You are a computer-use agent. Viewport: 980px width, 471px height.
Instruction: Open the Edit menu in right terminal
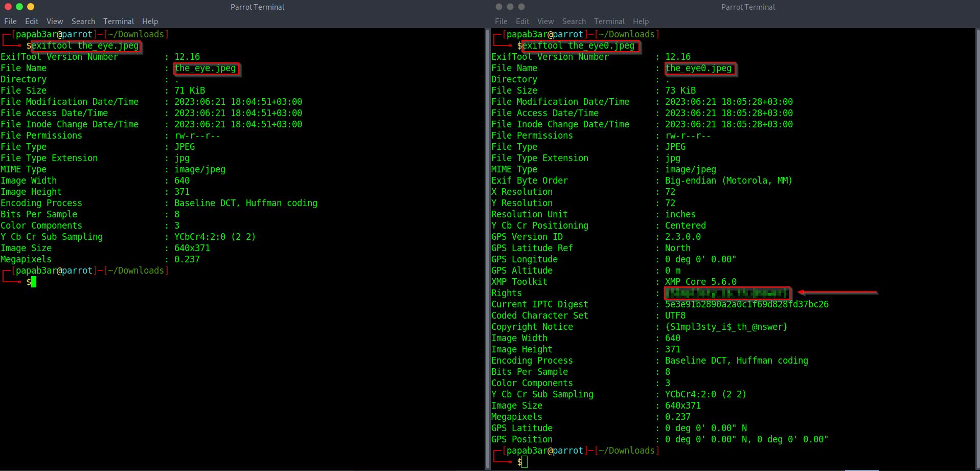(522, 21)
